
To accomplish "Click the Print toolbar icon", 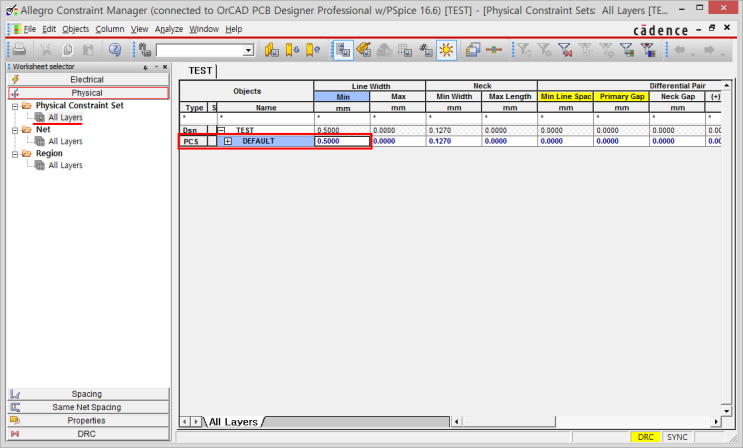I will 19,50.
